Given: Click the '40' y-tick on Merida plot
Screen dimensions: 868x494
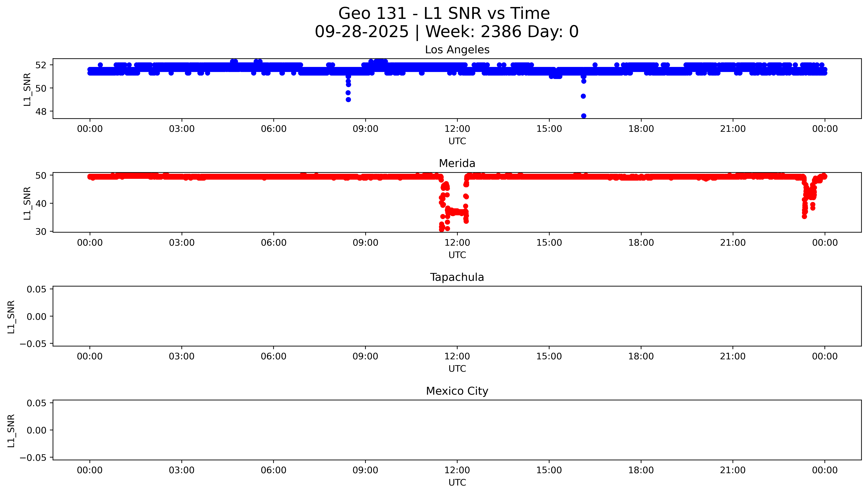Looking at the screenshot, I should tap(41, 204).
